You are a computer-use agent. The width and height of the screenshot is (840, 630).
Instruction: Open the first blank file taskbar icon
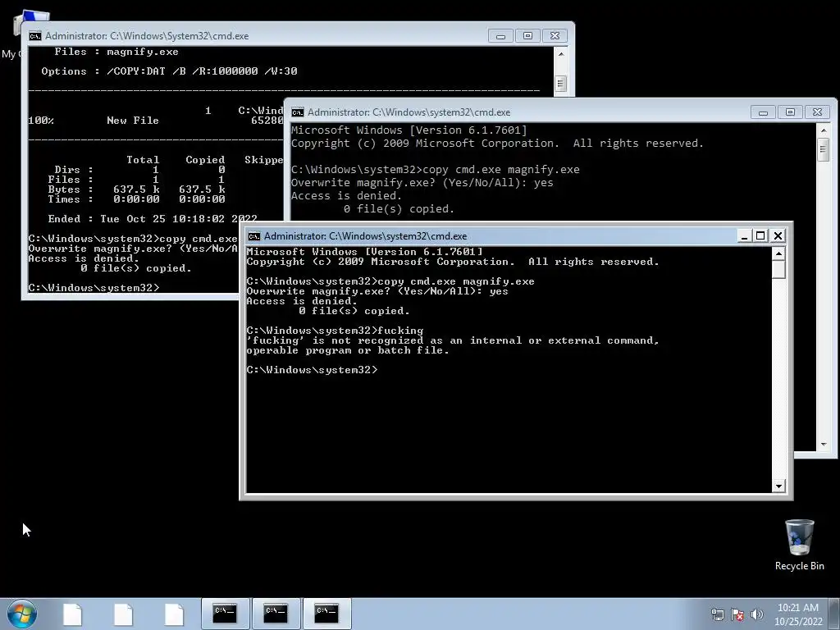72,614
